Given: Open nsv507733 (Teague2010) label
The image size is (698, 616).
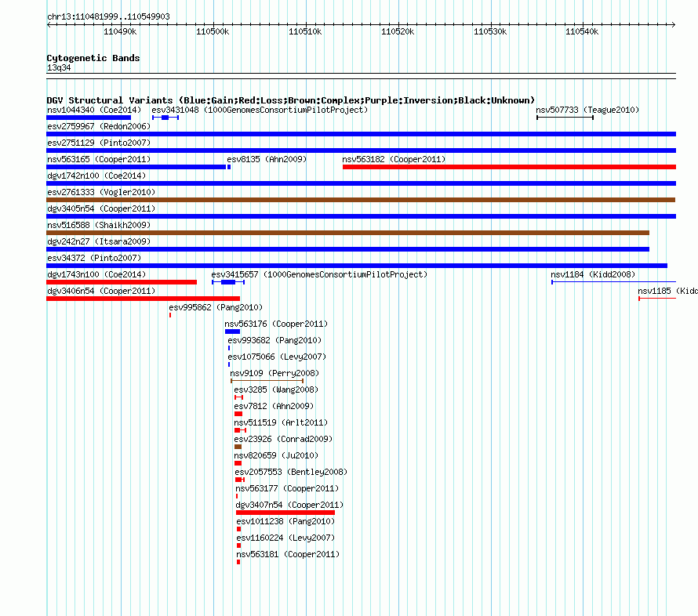Looking at the screenshot, I should [587, 110].
